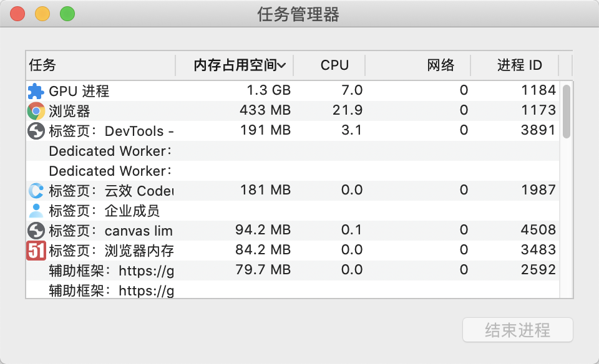599x364 pixels.
Task: Select the 标签页: DevTools row name
Action: tap(111, 131)
